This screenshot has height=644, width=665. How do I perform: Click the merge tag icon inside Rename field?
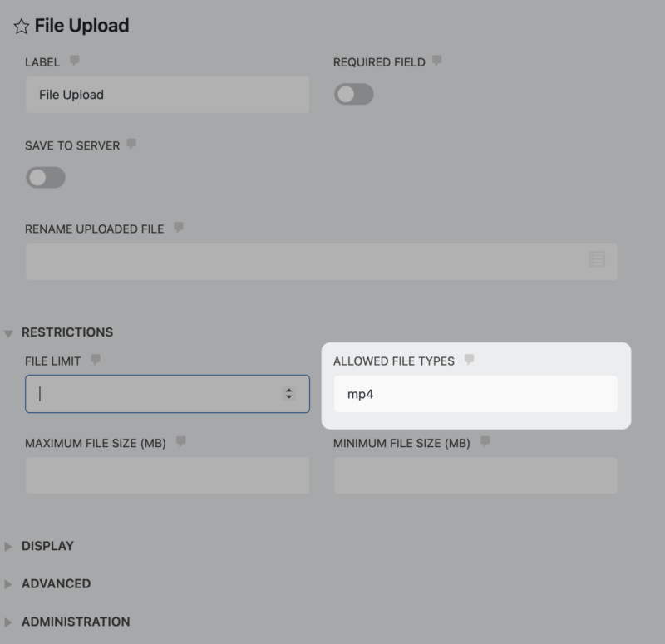597,259
